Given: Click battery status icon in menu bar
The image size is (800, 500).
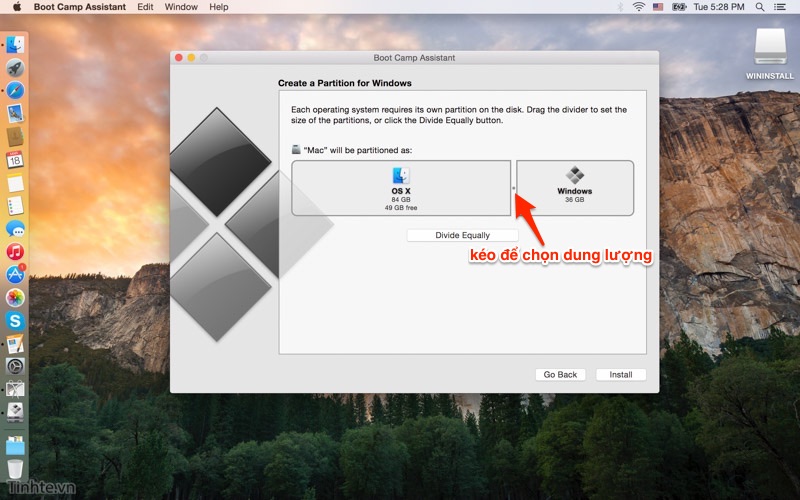Looking at the screenshot, I should click(679, 7).
